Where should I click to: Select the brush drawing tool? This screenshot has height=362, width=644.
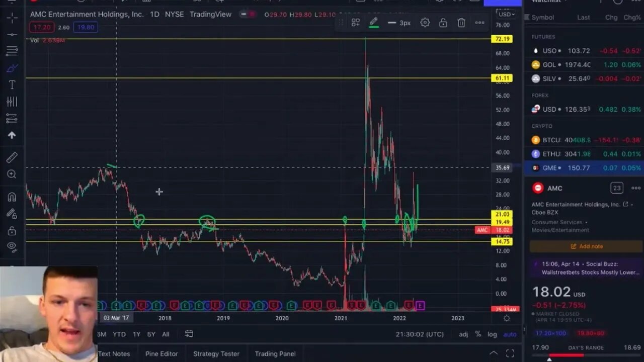12,68
